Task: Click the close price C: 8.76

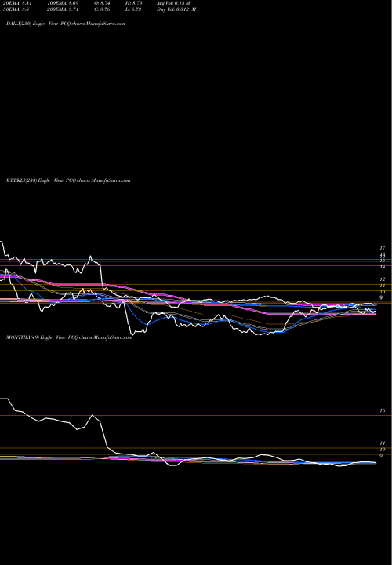Action: 102,9
